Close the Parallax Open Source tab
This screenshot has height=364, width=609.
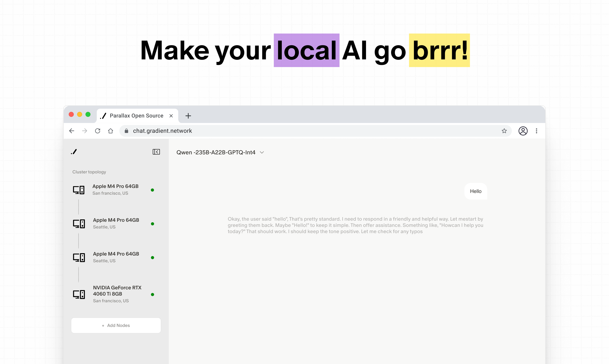point(171,116)
